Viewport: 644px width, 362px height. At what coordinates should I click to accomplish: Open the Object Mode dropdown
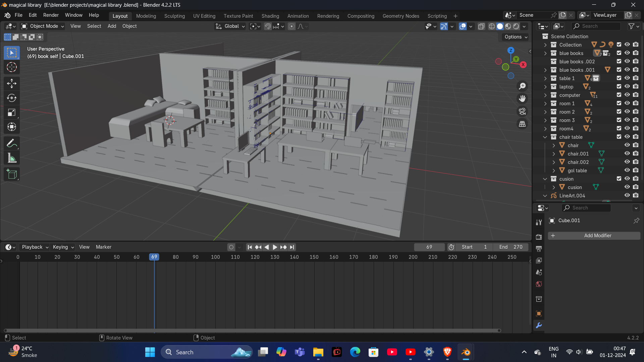(43, 26)
